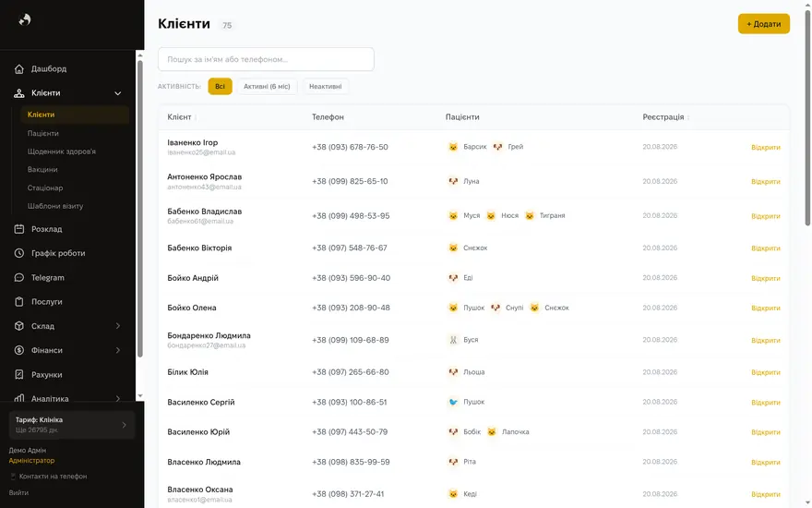Click the app logo in the sidebar
The image size is (812, 508).
[x=24, y=19]
